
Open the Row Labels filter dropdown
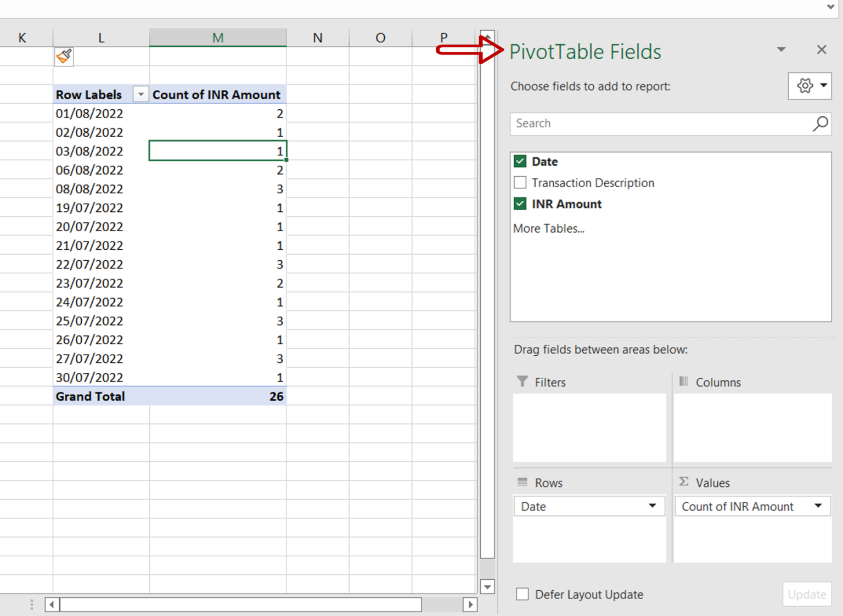pyautogui.click(x=141, y=94)
